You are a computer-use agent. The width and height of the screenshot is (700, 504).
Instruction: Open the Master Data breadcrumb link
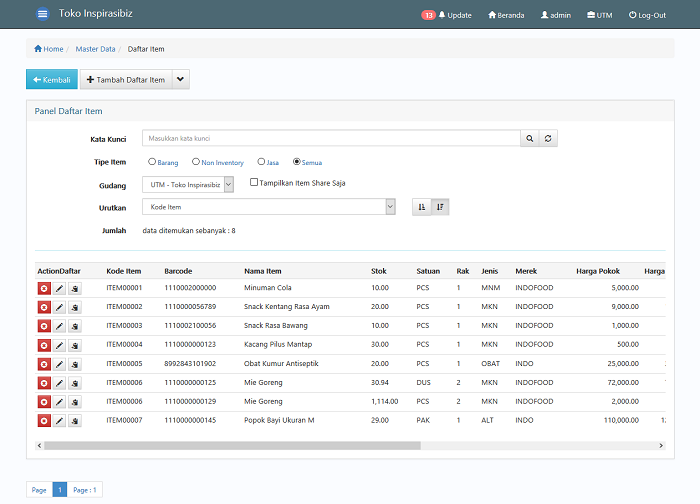[x=95, y=49]
